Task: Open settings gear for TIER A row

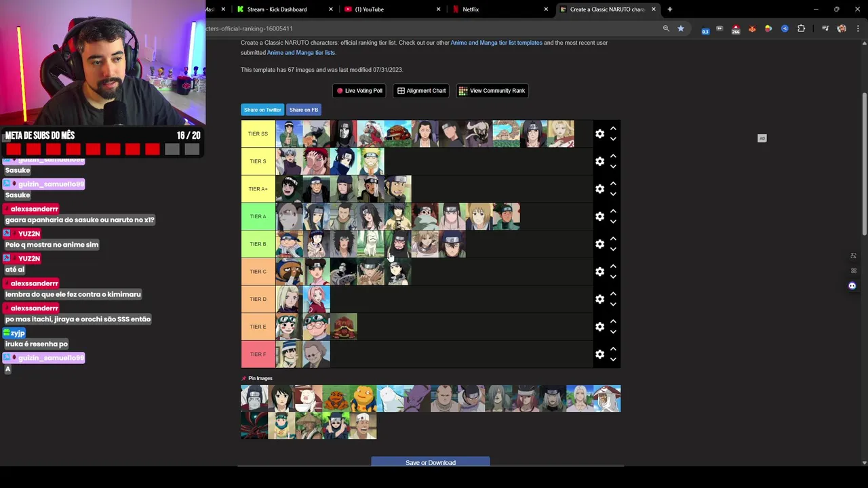Action: point(599,216)
